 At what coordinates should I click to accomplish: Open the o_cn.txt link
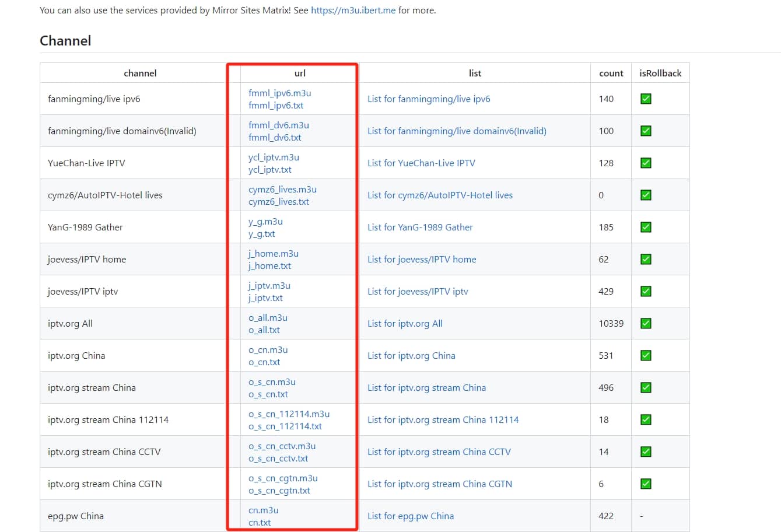point(264,362)
